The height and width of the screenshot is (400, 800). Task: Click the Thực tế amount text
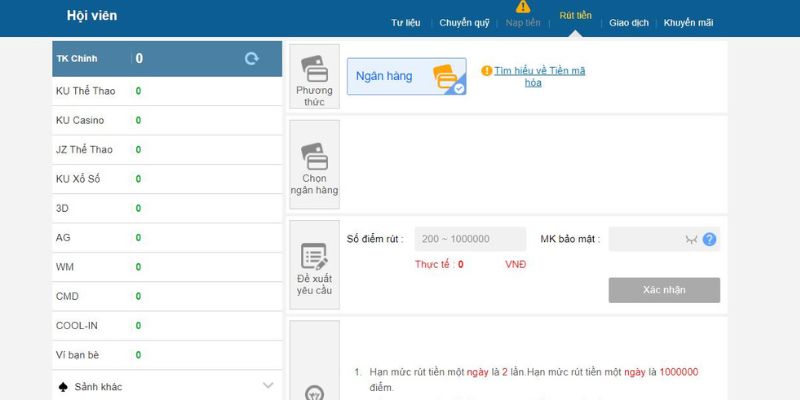pos(439,264)
